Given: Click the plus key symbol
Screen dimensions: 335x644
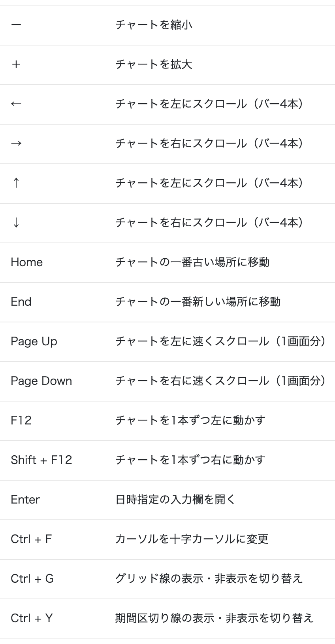Looking at the screenshot, I should pos(16,64).
